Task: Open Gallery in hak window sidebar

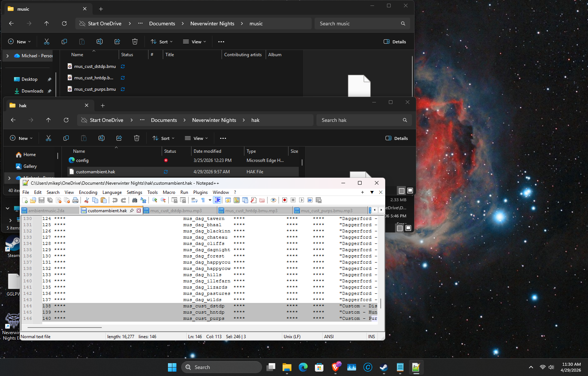Action: pyautogui.click(x=30, y=166)
